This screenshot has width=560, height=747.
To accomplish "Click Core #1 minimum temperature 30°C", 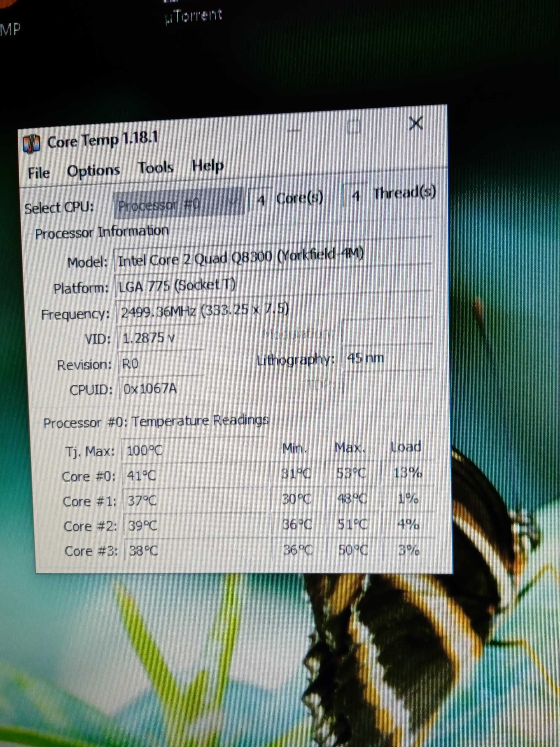I will (x=297, y=499).
